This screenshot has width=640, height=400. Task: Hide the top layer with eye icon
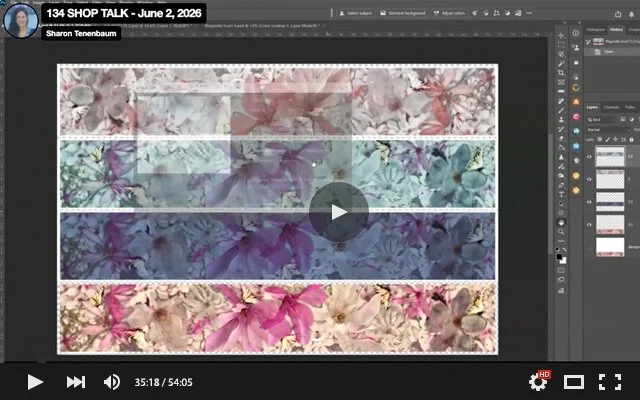[589, 157]
